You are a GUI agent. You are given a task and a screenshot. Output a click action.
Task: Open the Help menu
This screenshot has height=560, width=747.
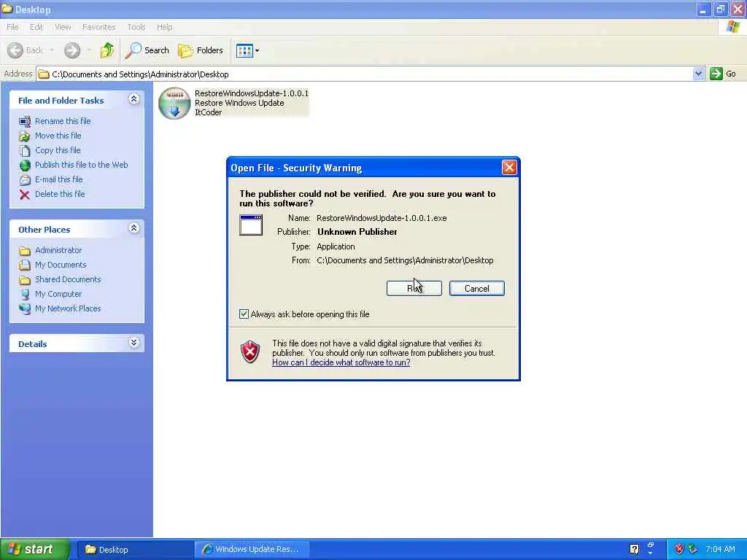point(164,27)
